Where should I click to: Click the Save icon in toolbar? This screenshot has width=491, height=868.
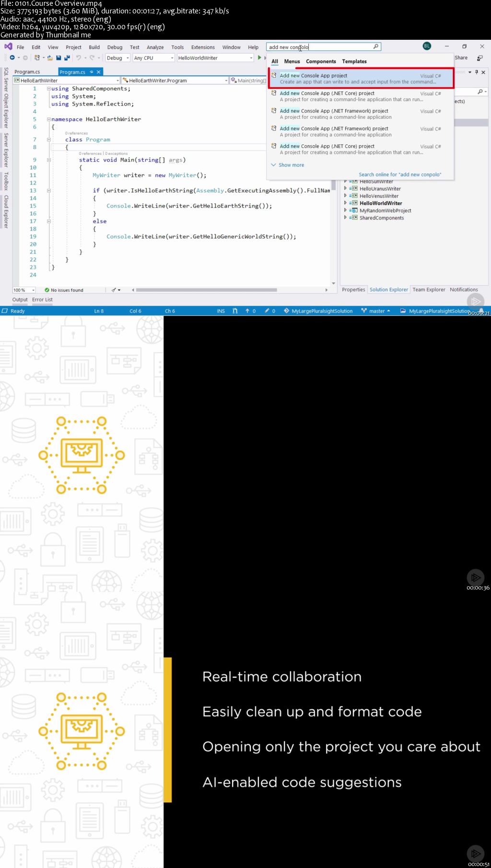58,58
